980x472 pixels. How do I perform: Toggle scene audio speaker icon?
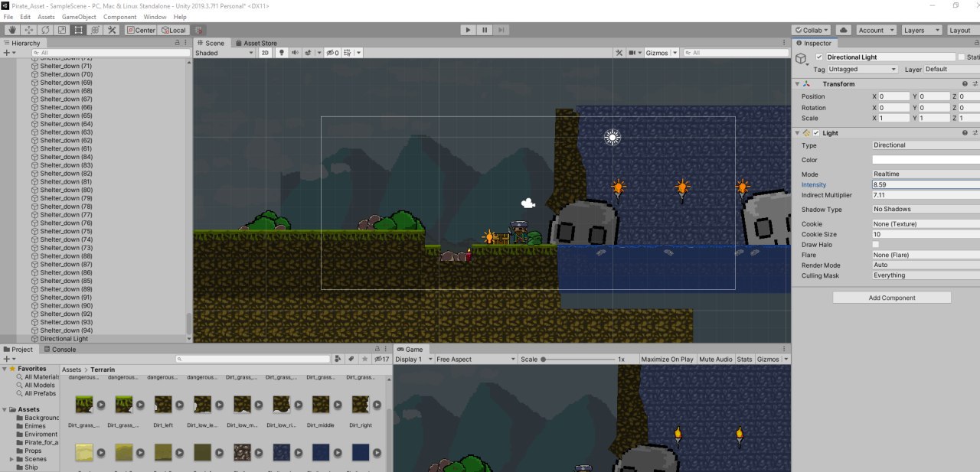[295, 53]
